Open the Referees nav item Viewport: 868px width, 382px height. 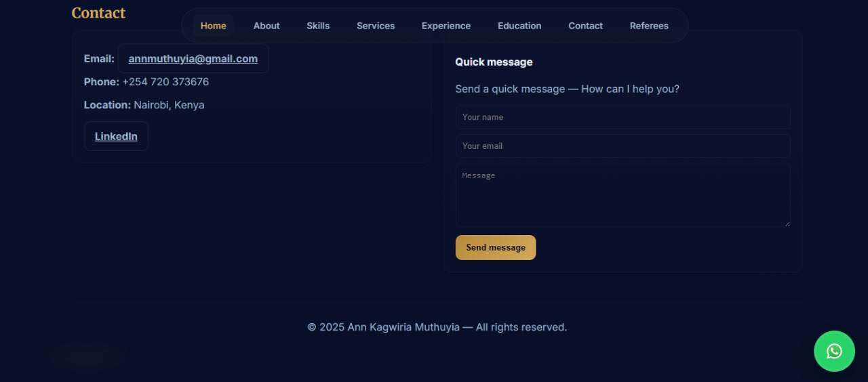point(649,26)
